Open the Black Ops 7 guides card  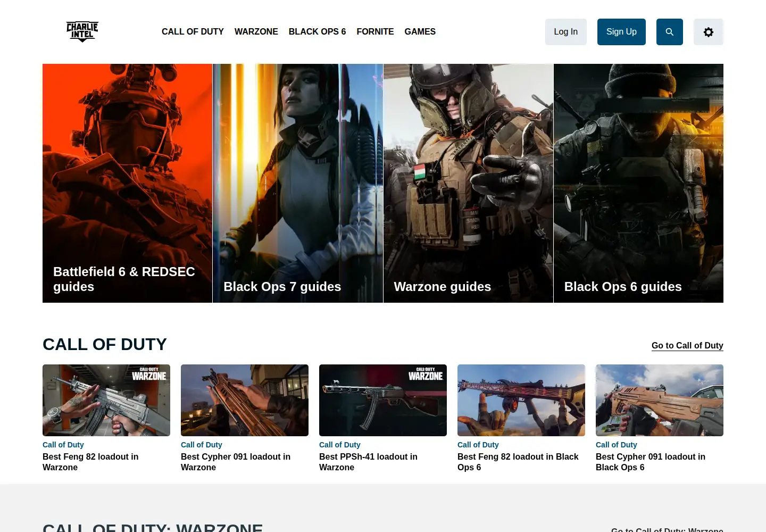(x=298, y=183)
